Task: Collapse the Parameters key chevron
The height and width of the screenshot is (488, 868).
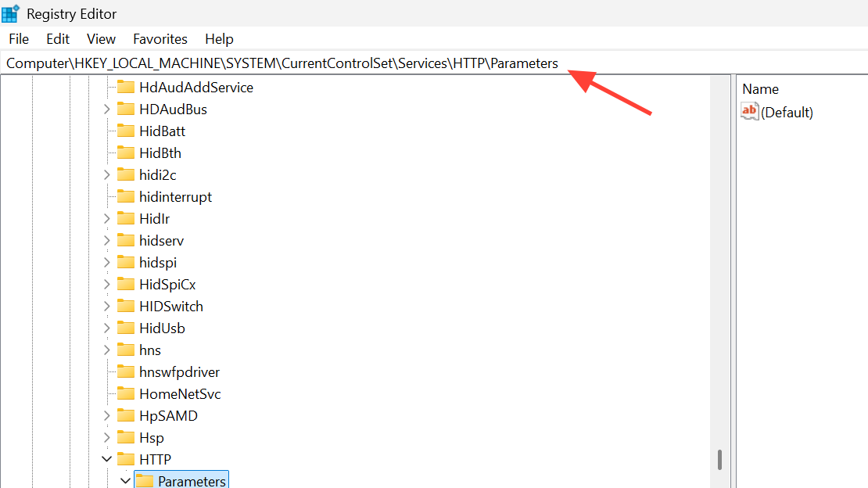Action: pyautogui.click(x=125, y=480)
